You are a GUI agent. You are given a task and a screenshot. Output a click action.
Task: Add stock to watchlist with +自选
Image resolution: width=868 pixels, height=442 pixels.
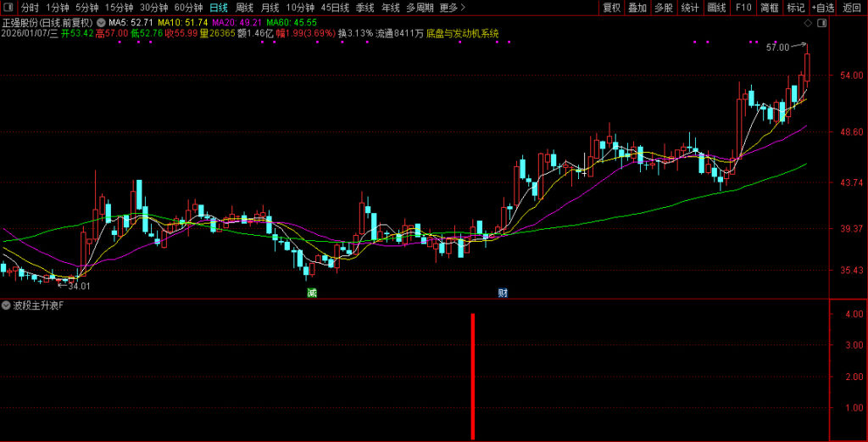(823, 8)
